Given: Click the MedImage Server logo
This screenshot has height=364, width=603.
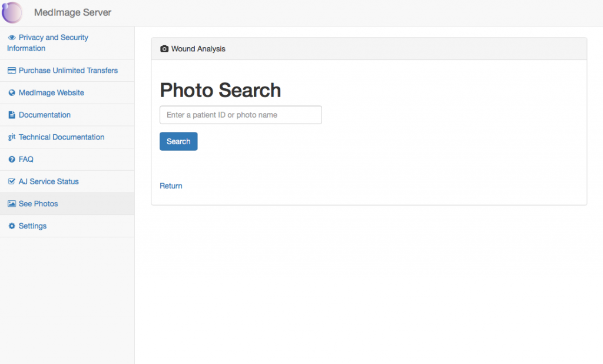Looking at the screenshot, I should (12, 12).
